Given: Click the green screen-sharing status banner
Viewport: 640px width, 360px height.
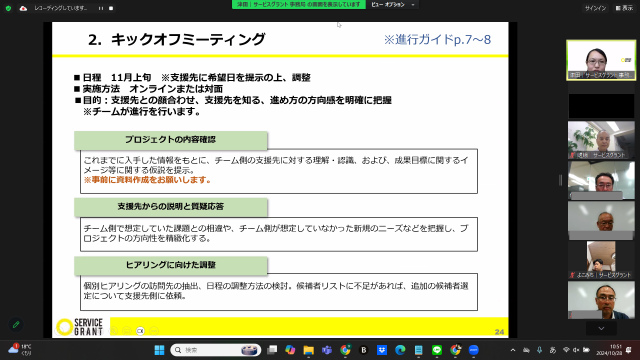Looking at the screenshot, I should tap(299, 4).
